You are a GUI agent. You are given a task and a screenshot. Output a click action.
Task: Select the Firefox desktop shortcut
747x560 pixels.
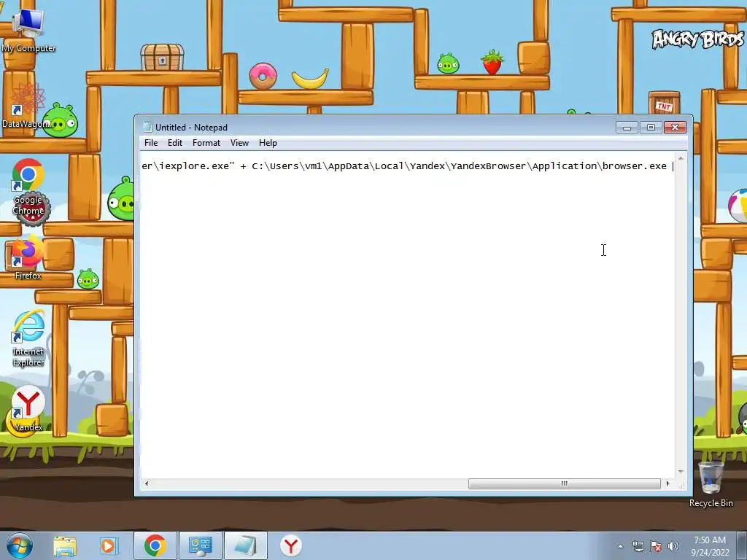tap(28, 257)
